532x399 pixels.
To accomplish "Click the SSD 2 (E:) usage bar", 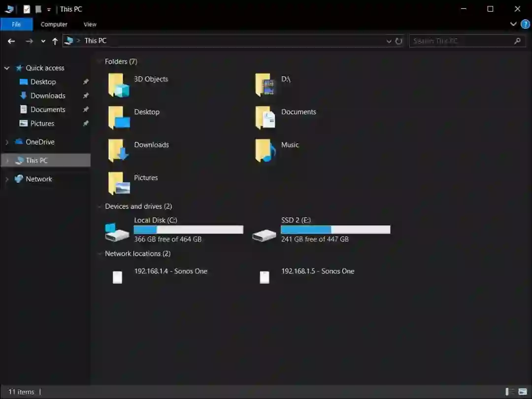I will [x=335, y=230].
